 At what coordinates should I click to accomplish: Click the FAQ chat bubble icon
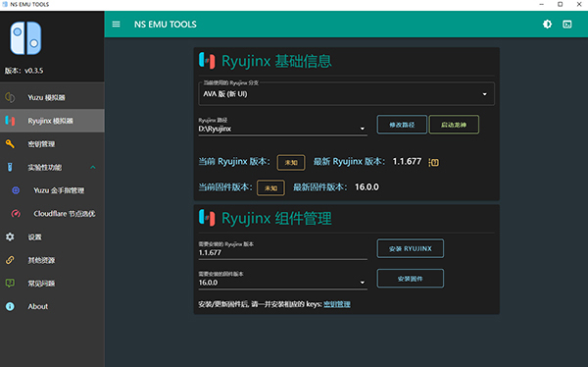click(x=10, y=284)
